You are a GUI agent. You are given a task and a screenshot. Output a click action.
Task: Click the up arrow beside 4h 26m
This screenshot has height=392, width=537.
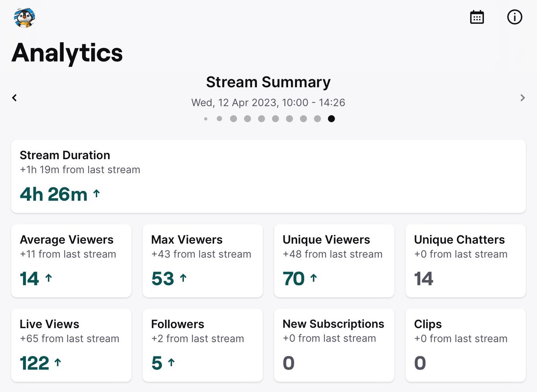click(x=96, y=194)
